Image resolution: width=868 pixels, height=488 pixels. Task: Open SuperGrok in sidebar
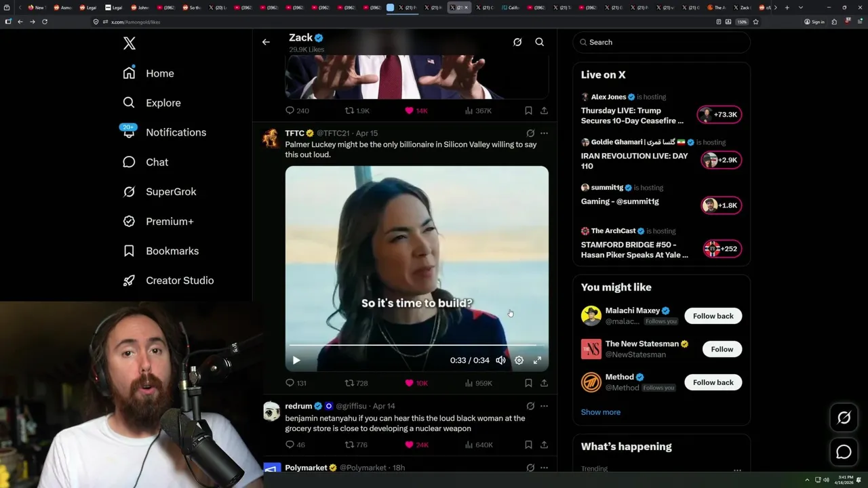159,192
